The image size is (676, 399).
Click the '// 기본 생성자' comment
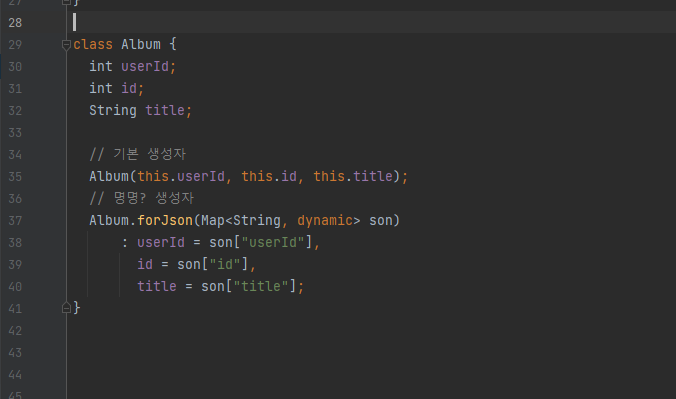coord(138,154)
